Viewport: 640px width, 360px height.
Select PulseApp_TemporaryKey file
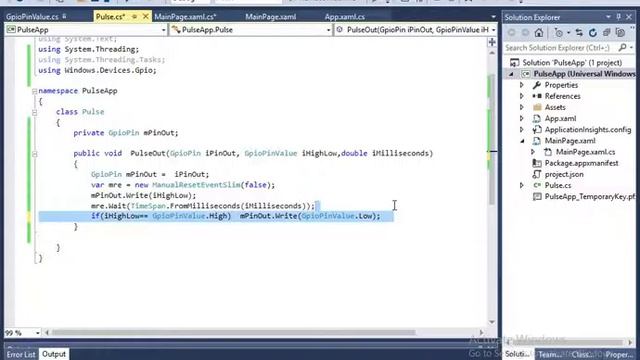tap(590, 196)
